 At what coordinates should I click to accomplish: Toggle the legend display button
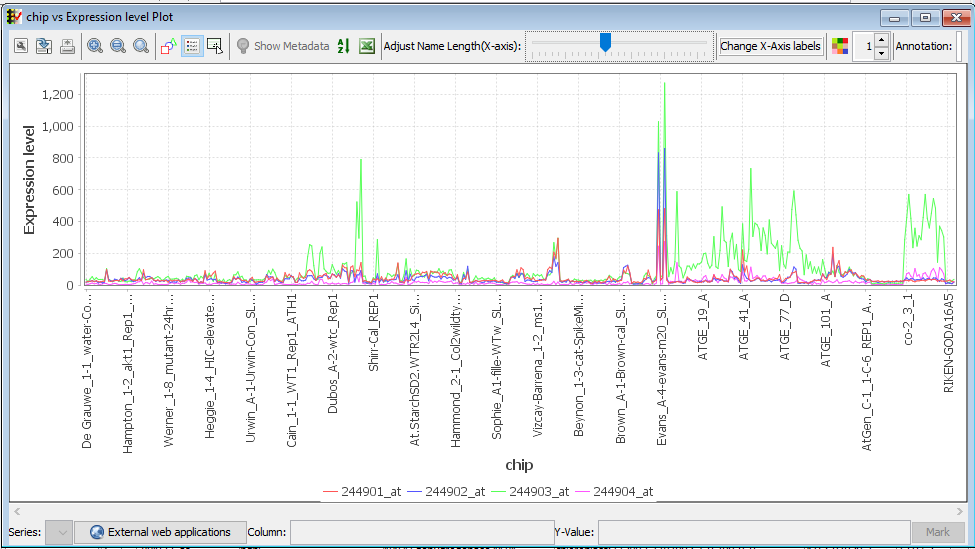point(192,46)
